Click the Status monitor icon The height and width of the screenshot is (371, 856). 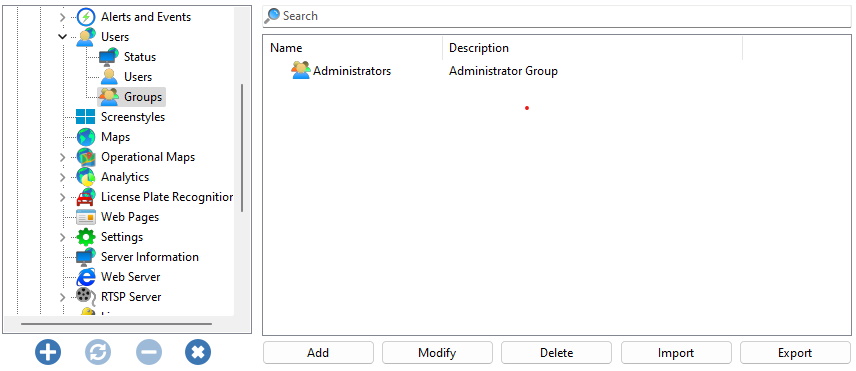pos(109,57)
